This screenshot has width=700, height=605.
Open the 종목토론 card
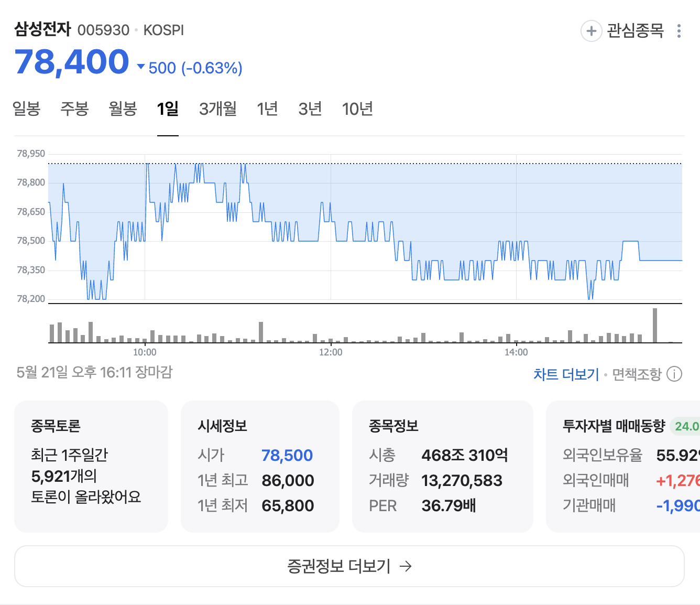[91, 467]
